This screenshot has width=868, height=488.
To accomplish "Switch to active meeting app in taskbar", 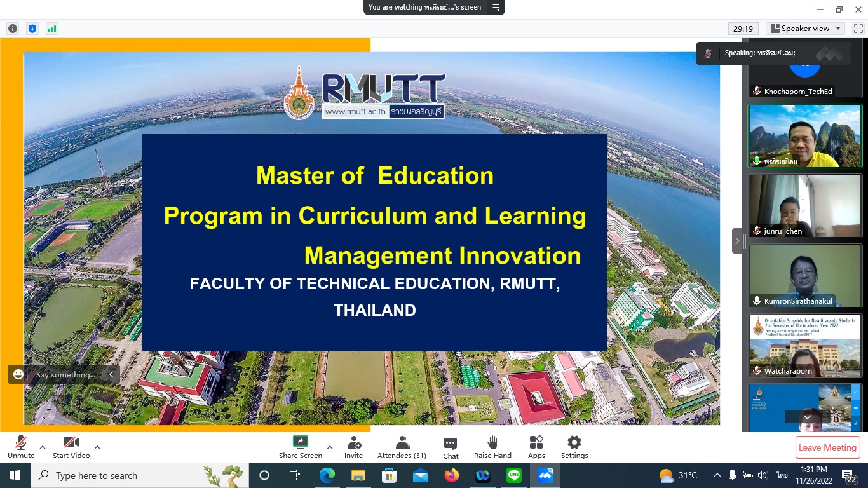I will pos(545,475).
